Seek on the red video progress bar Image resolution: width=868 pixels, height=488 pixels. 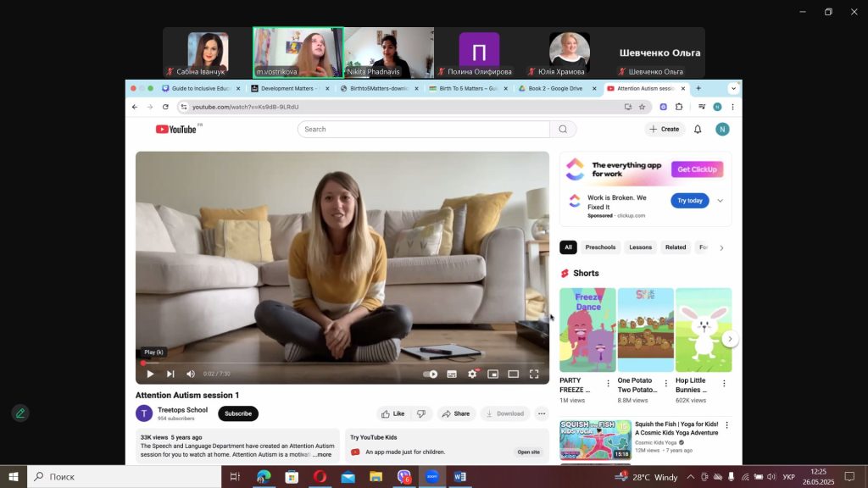tap(342, 363)
